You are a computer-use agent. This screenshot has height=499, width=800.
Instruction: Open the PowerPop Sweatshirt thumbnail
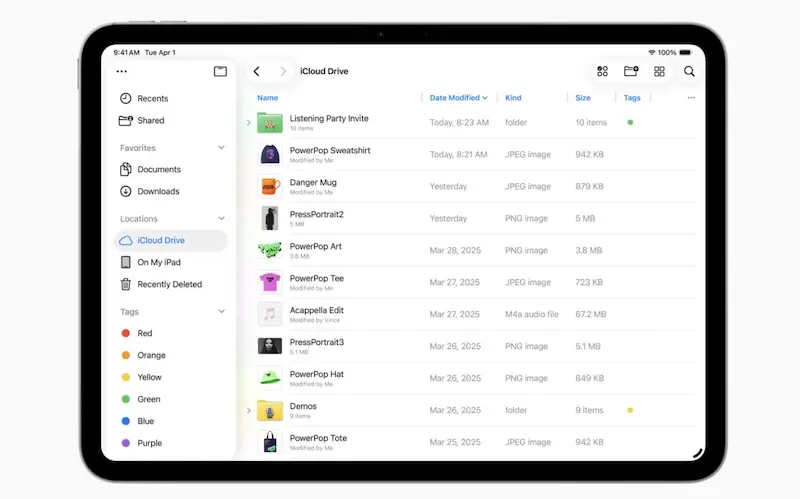tap(270, 154)
